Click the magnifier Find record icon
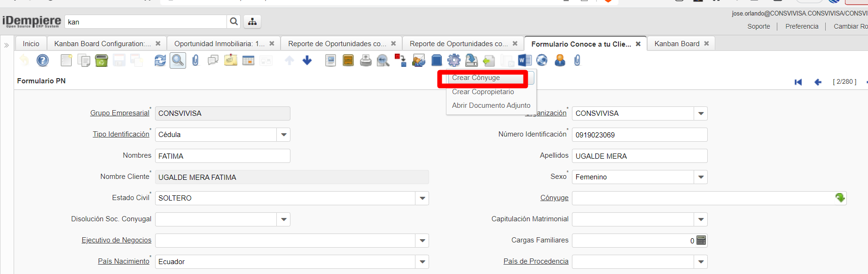 pos(178,60)
